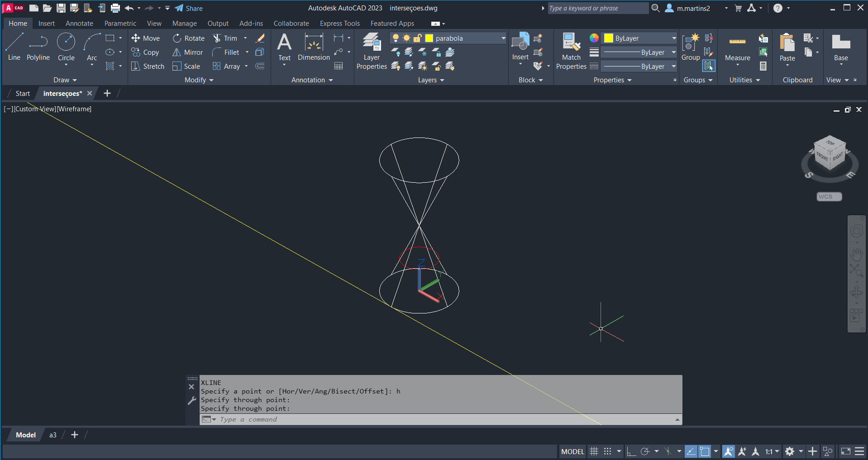This screenshot has width=868, height=460.
Task: Open the a3 layout tab
Action: pos(53,435)
